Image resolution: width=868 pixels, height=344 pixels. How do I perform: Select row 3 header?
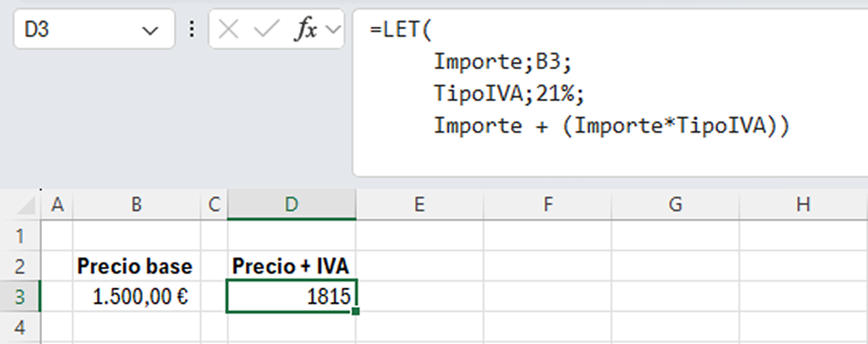tap(20, 297)
